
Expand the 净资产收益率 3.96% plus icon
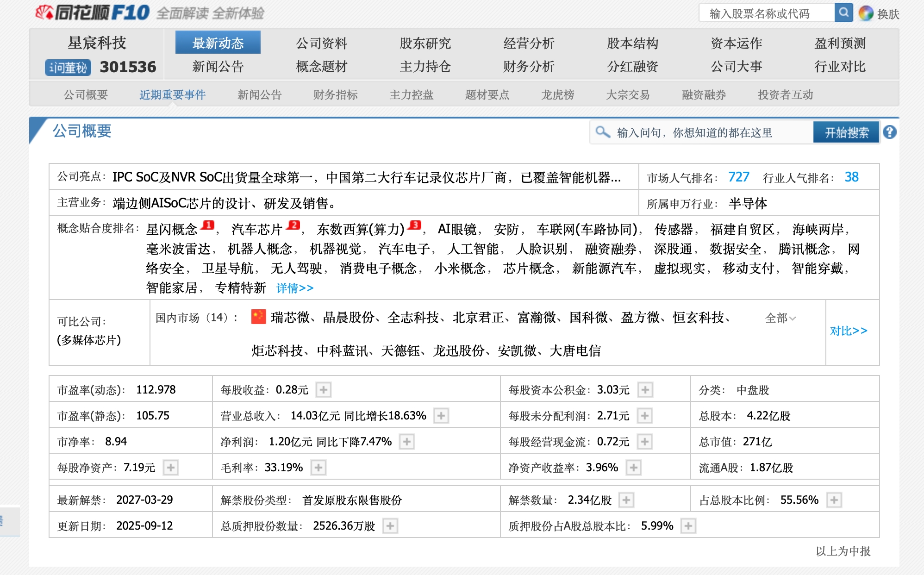pos(633,468)
